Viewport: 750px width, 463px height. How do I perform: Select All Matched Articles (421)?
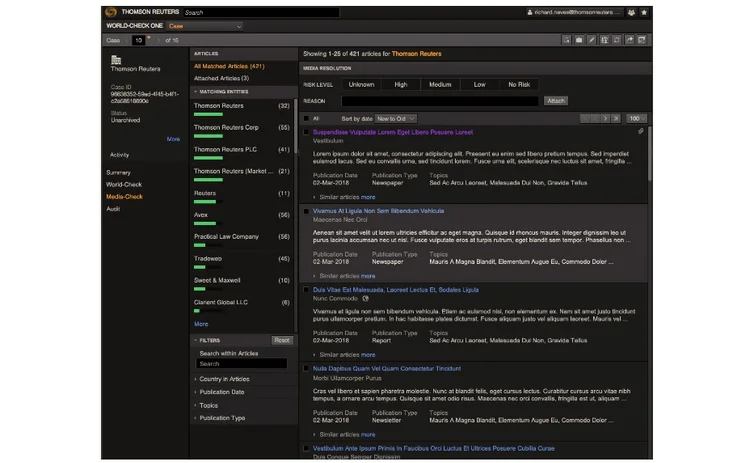tap(229, 66)
